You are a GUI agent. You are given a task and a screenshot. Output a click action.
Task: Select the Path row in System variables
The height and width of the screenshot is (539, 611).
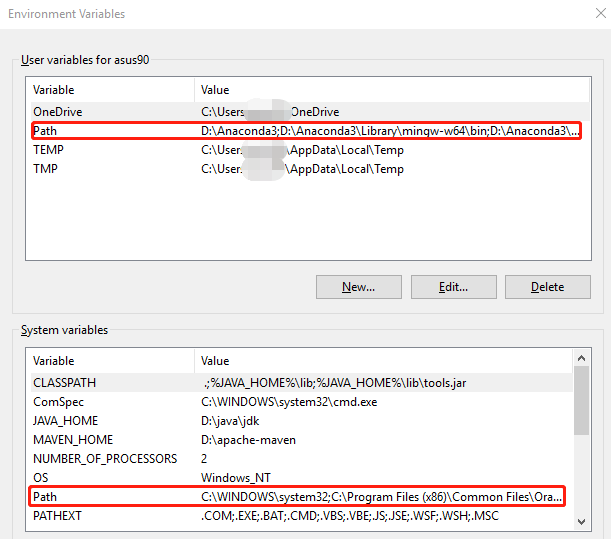[302, 497]
